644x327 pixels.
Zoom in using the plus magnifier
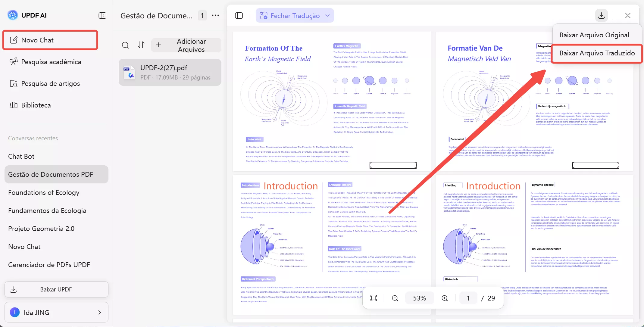tap(445, 298)
